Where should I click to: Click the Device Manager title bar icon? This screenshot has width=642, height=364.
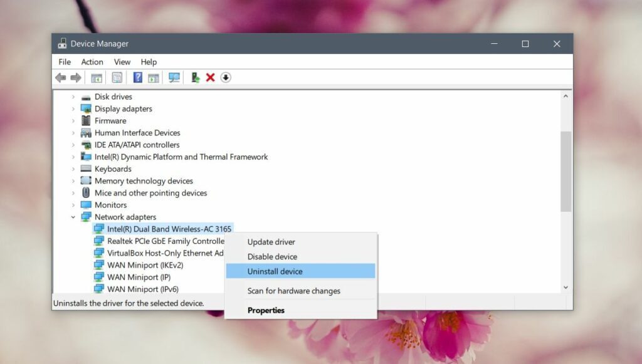tap(62, 43)
